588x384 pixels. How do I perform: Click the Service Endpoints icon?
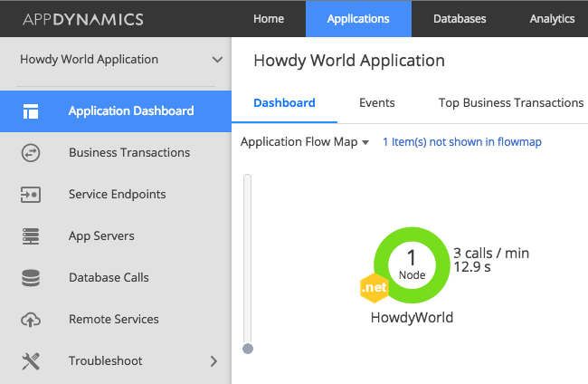(x=31, y=195)
